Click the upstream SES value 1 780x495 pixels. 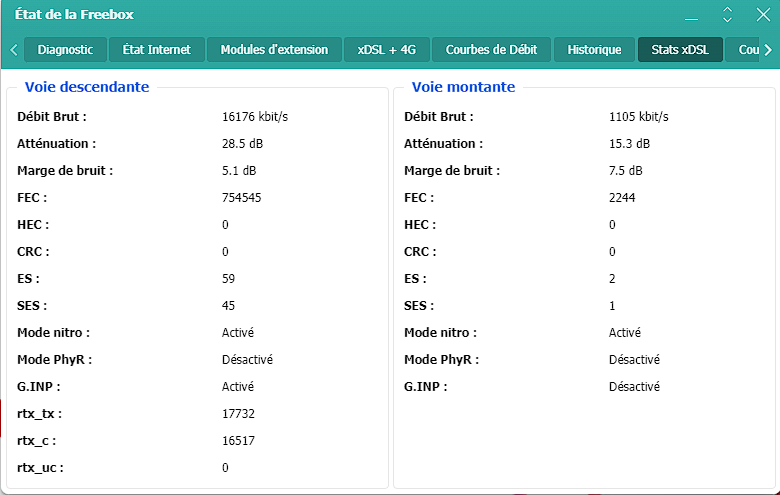[612, 306]
